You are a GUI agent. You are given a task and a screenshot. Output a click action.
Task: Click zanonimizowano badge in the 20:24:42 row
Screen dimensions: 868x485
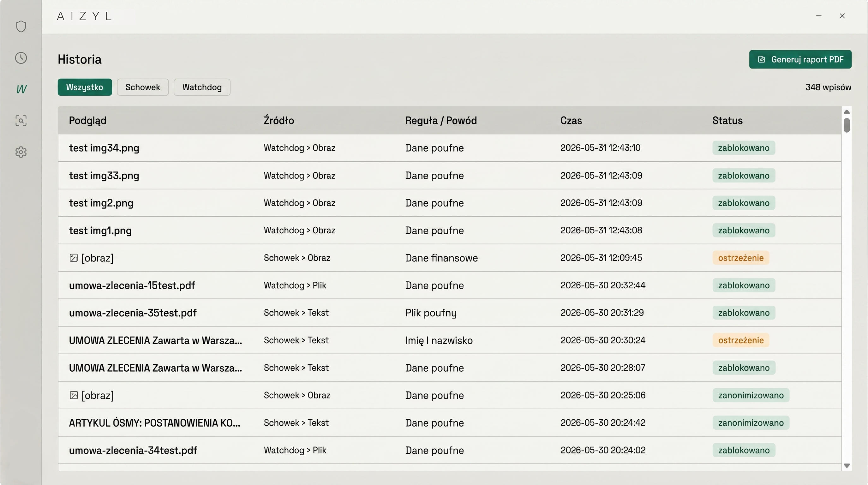click(x=751, y=423)
